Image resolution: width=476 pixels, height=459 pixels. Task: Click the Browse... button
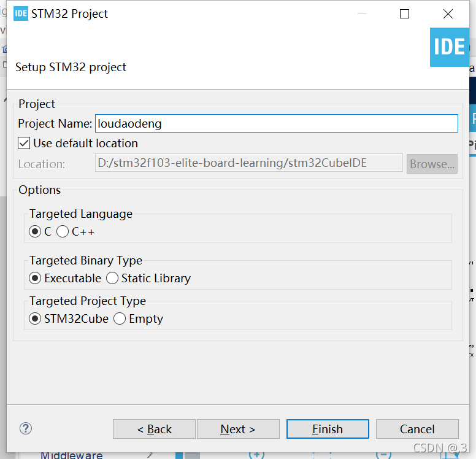tap(432, 164)
